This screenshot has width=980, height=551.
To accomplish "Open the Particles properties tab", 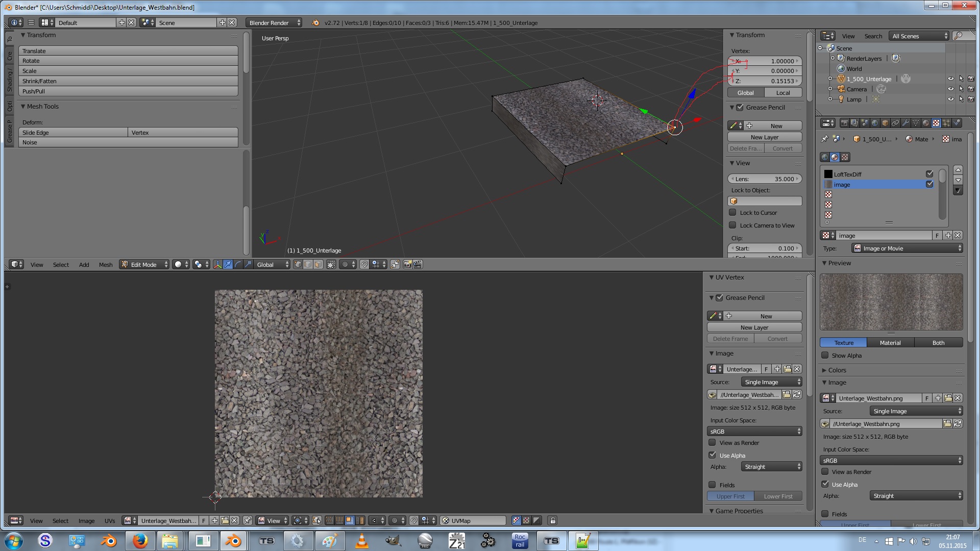I will pyautogui.click(x=946, y=123).
